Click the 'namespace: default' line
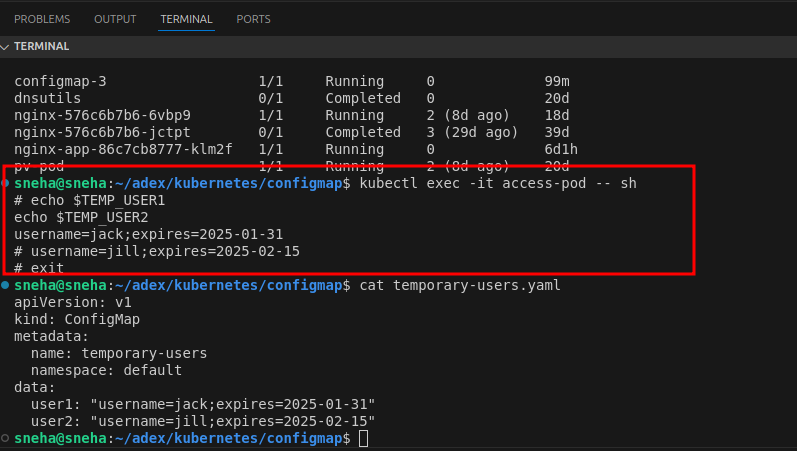 [106, 370]
